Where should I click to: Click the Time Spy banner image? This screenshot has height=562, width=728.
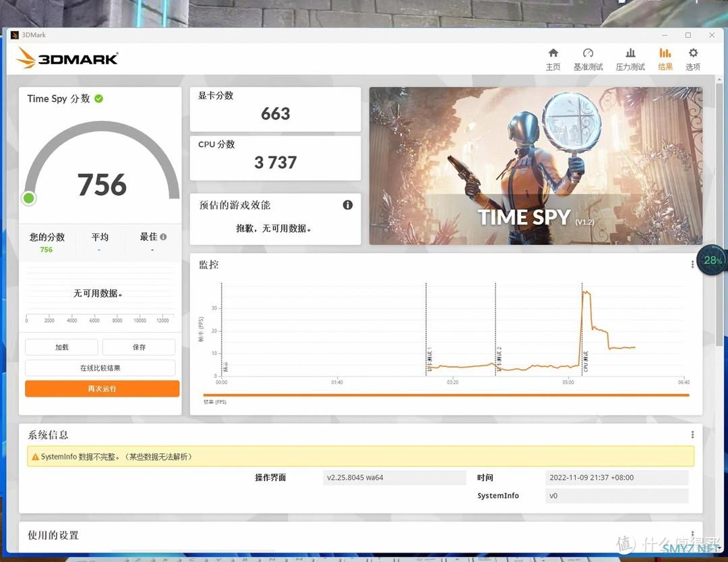[536, 165]
